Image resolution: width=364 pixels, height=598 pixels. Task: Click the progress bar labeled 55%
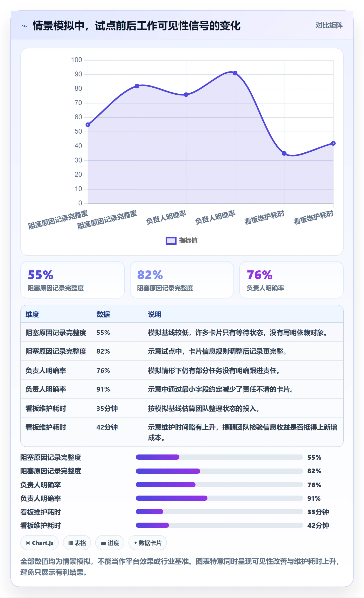219,457
